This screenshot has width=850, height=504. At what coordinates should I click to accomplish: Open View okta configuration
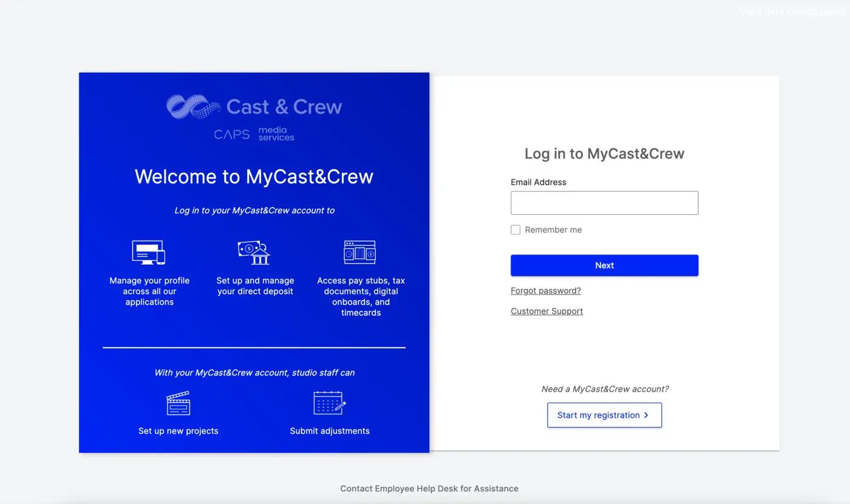(x=792, y=11)
